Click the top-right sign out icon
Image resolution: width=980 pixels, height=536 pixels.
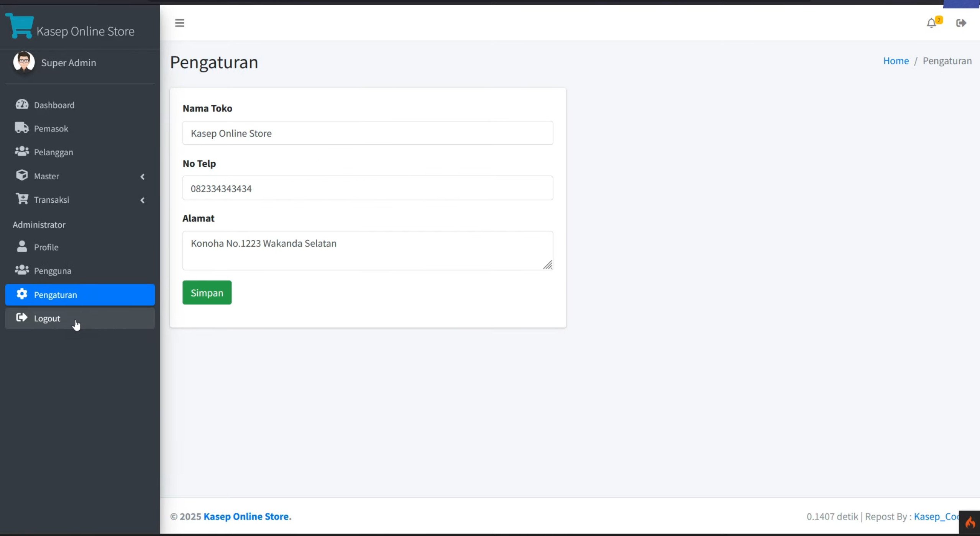(961, 23)
